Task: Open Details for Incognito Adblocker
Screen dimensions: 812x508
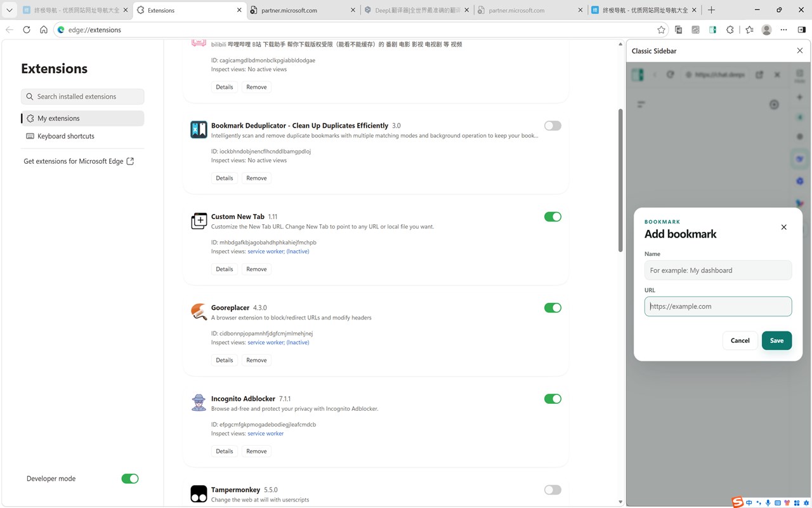Action: tap(225, 451)
